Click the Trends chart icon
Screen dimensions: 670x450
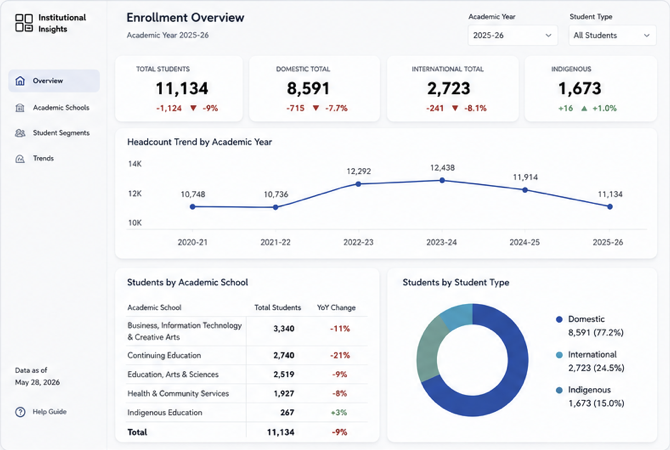point(20,159)
